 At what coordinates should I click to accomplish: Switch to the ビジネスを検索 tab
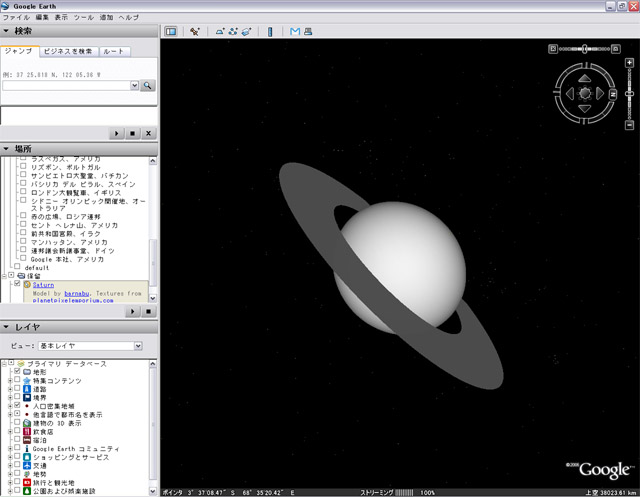tap(68, 51)
